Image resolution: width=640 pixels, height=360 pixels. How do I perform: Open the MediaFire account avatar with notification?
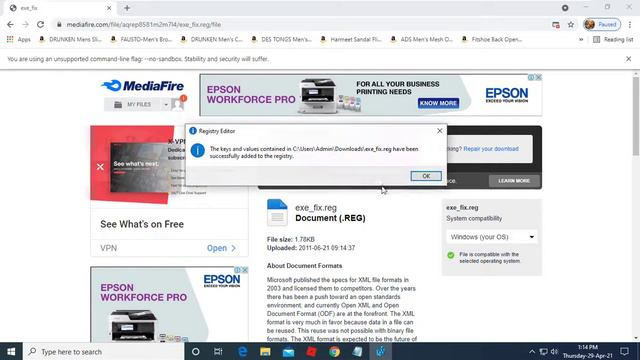pos(178,104)
